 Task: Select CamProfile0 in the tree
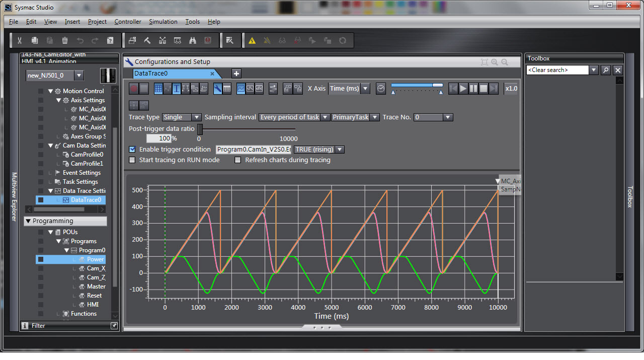[87, 155]
